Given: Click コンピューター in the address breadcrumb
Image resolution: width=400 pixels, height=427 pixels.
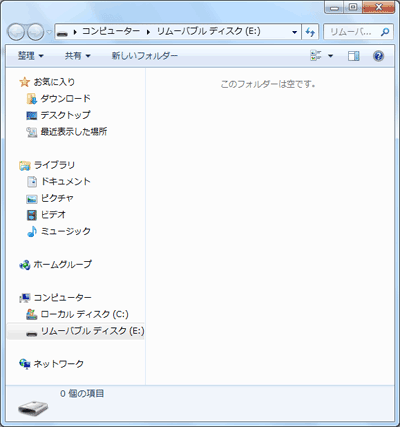Looking at the screenshot, I should 111,32.
